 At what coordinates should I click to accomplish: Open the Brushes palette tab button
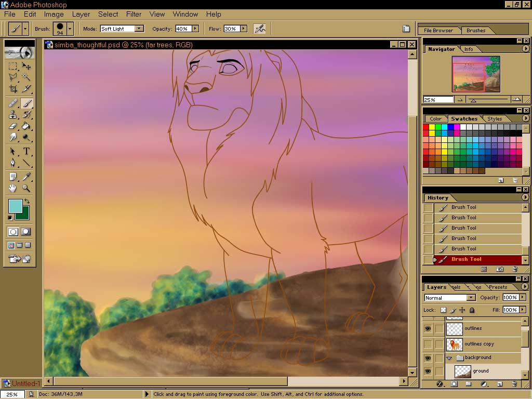pyautogui.click(x=475, y=30)
